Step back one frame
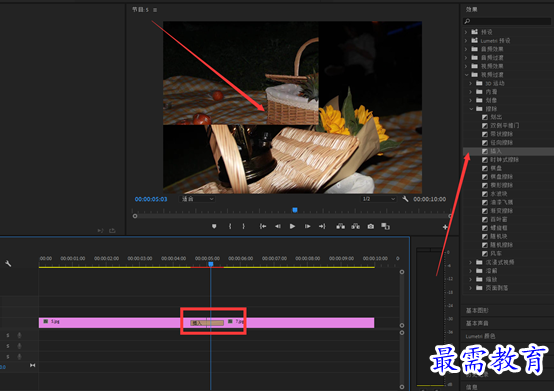The width and height of the screenshot is (554, 391). [278, 226]
